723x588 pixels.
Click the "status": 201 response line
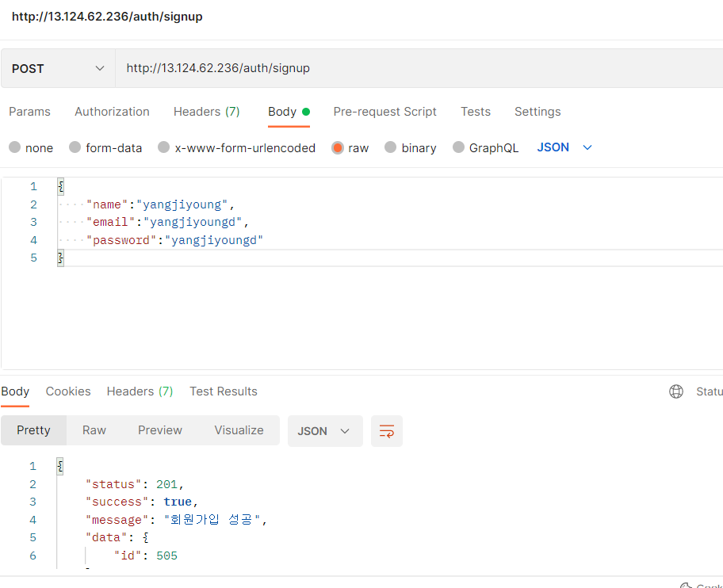(x=135, y=484)
